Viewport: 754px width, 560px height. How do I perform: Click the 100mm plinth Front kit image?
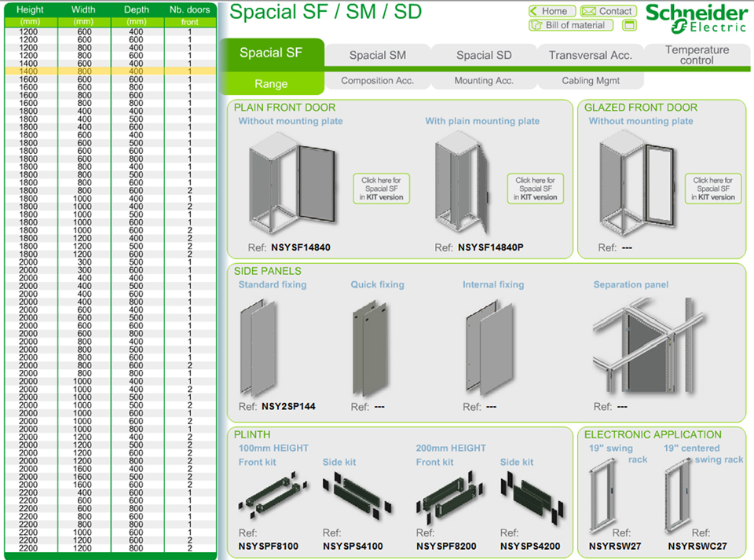273,495
